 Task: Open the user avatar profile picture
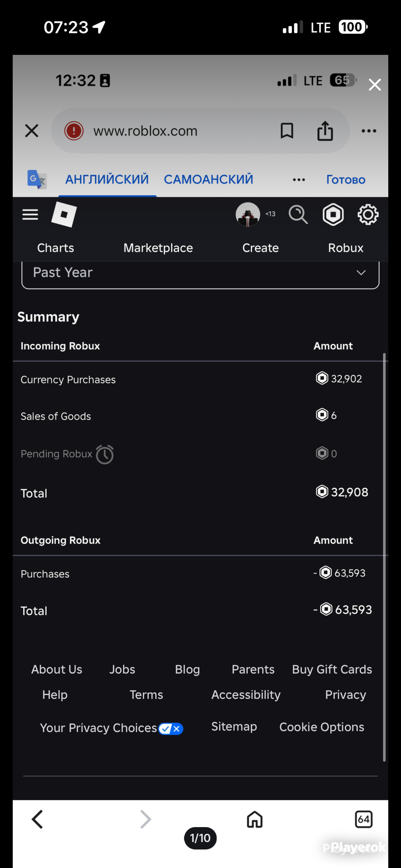click(248, 215)
